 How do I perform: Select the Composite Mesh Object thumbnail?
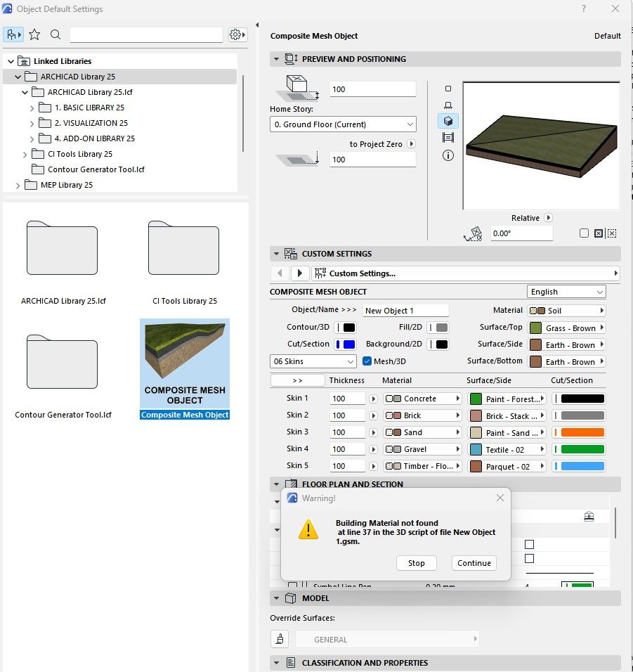point(185,368)
